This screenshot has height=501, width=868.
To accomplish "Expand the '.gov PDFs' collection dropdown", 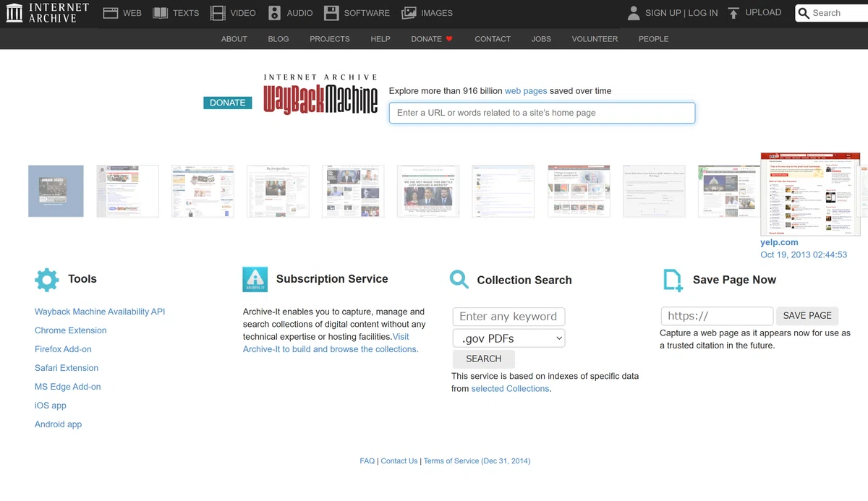I will pyautogui.click(x=509, y=338).
